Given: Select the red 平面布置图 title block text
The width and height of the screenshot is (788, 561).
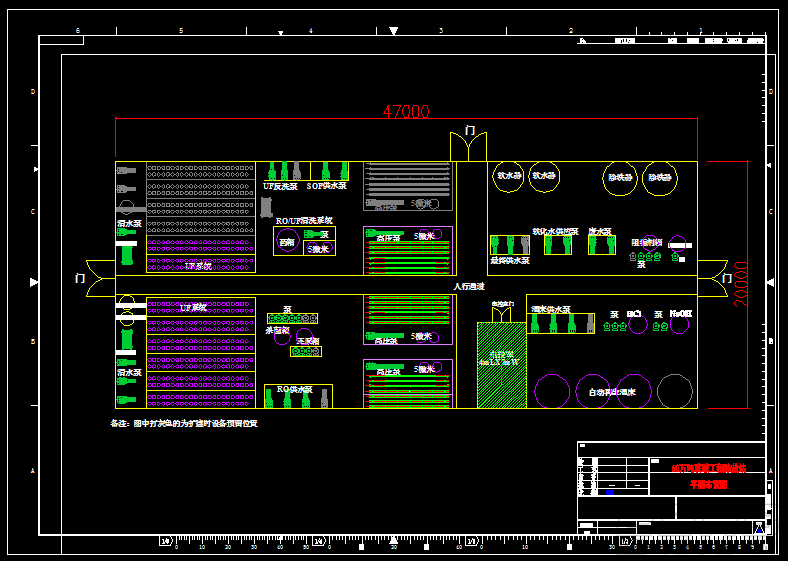Looking at the screenshot, I should (708, 485).
